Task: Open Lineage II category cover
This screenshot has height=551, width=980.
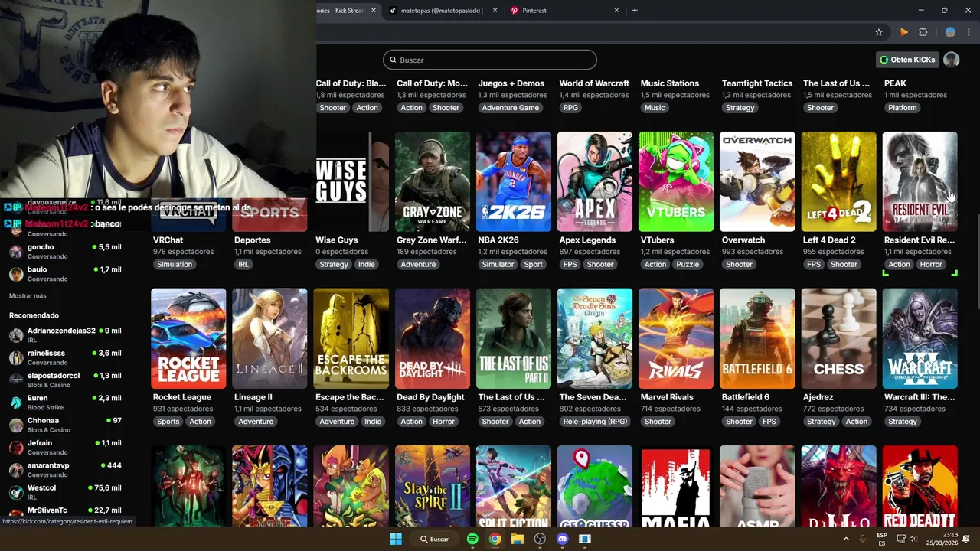Action: click(x=269, y=338)
